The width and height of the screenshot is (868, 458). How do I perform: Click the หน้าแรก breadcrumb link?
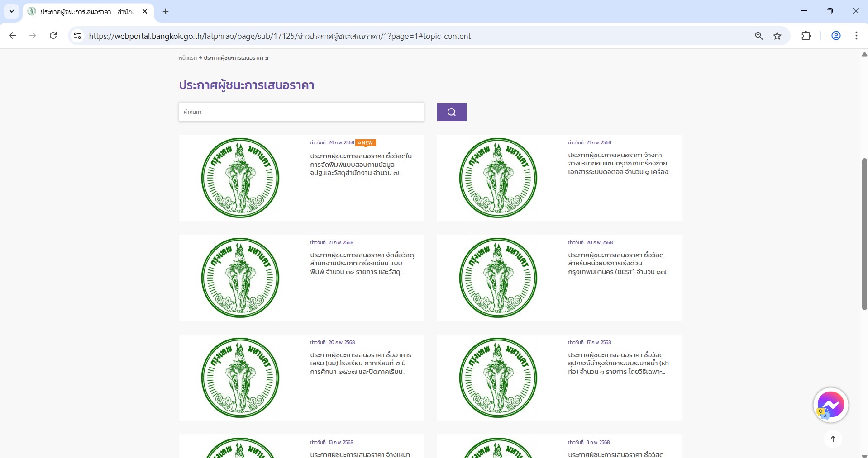pos(188,58)
